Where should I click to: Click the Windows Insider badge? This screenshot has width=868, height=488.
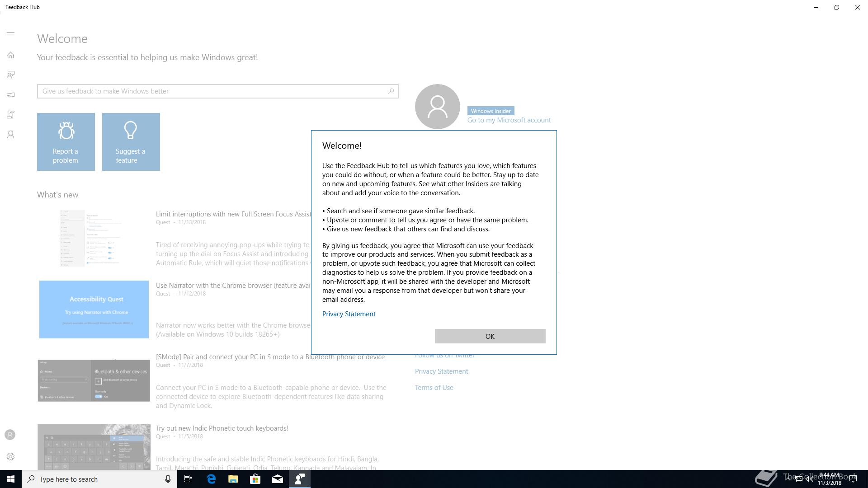pos(491,111)
